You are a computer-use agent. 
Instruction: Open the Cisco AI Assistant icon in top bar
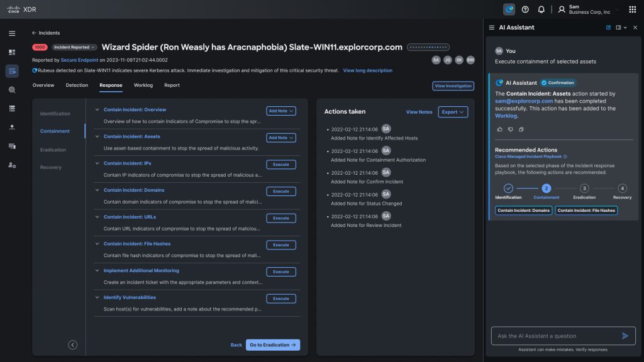[x=509, y=9]
